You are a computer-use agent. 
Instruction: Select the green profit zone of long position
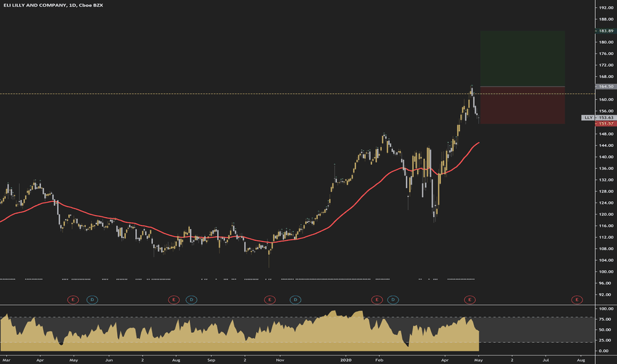pos(522,58)
